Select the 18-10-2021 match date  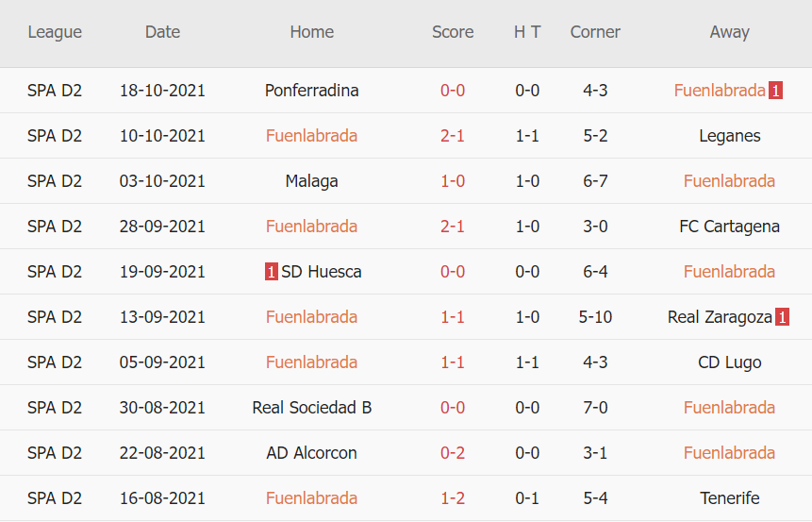pyautogui.click(x=162, y=91)
